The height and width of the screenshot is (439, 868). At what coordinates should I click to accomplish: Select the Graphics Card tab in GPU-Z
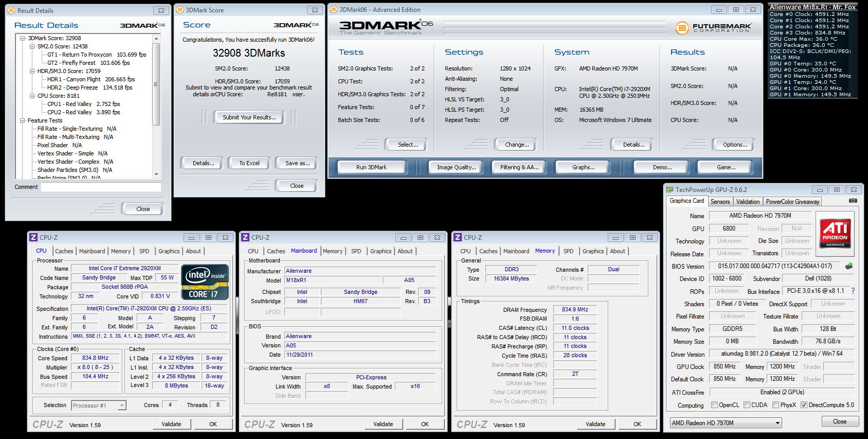coord(686,201)
